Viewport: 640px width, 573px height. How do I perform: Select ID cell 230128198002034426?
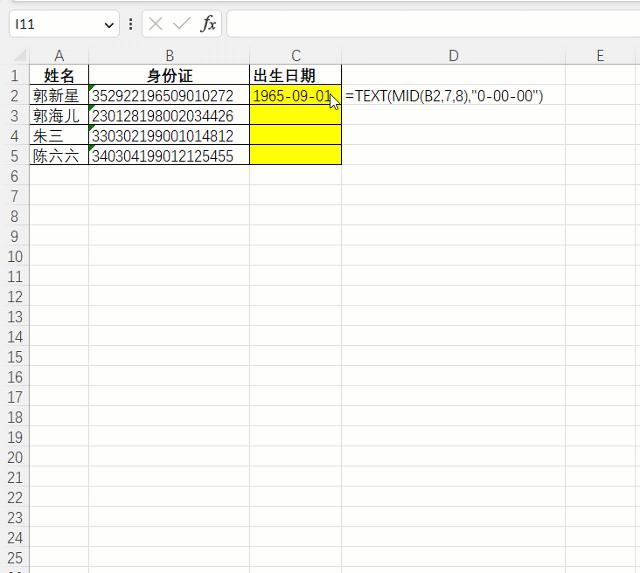click(169, 115)
